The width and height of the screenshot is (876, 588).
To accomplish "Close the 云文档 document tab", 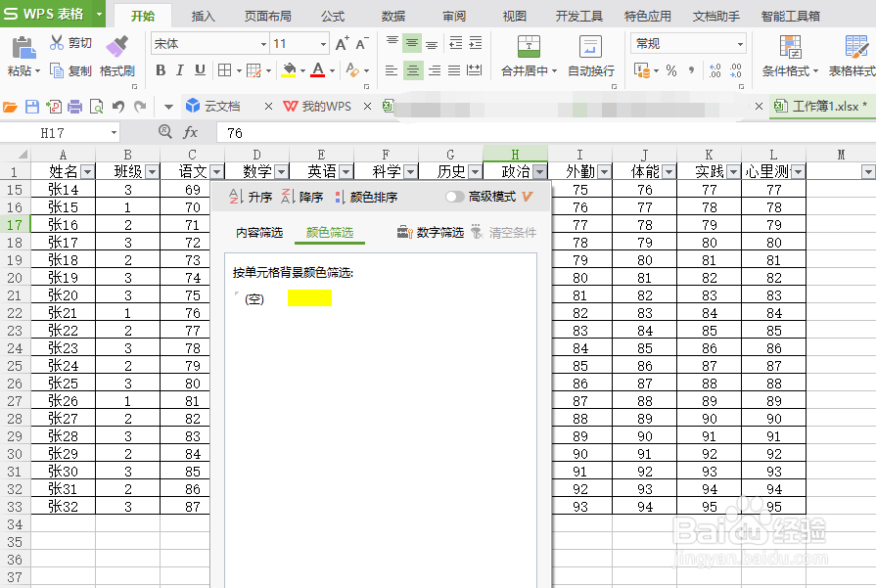I will 269,106.
